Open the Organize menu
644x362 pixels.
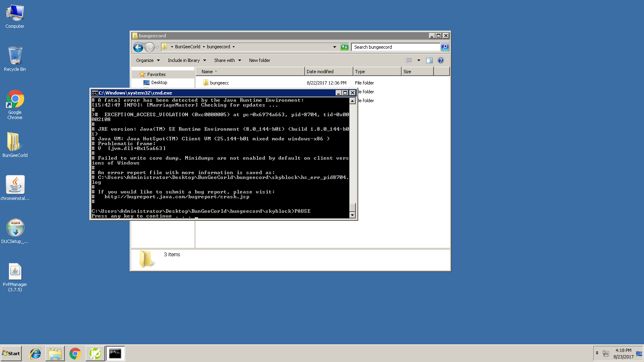coord(147,60)
